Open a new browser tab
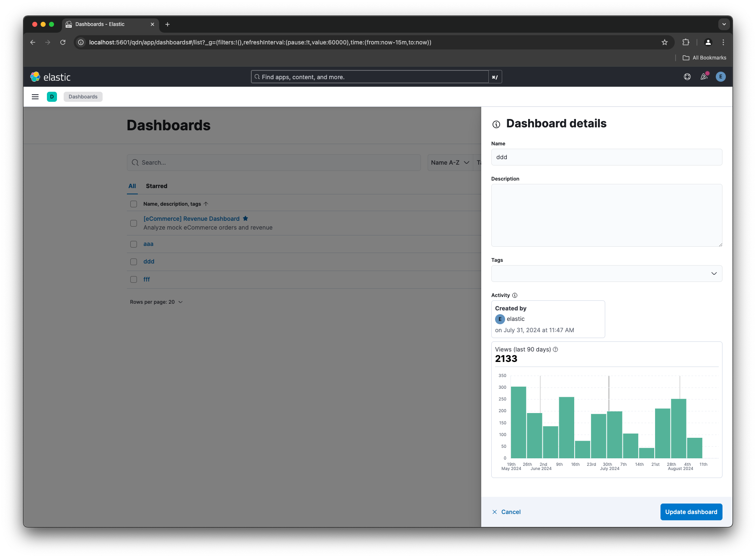 (x=168, y=24)
